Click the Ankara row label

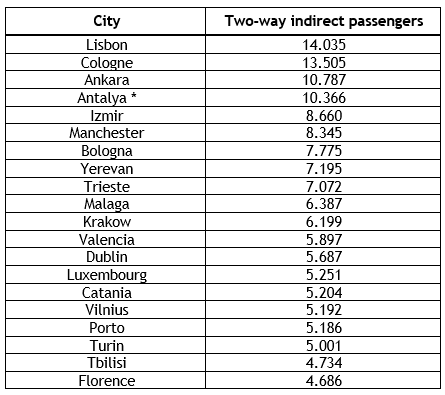pyautogui.click(x=107, y=80)
